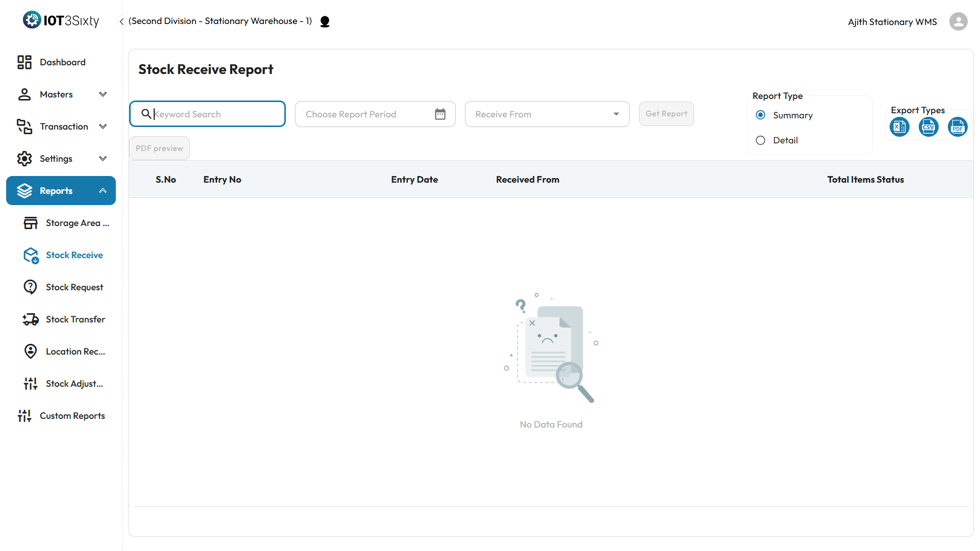Open Stock Request report
980x551 pixels.
[75, 287]
